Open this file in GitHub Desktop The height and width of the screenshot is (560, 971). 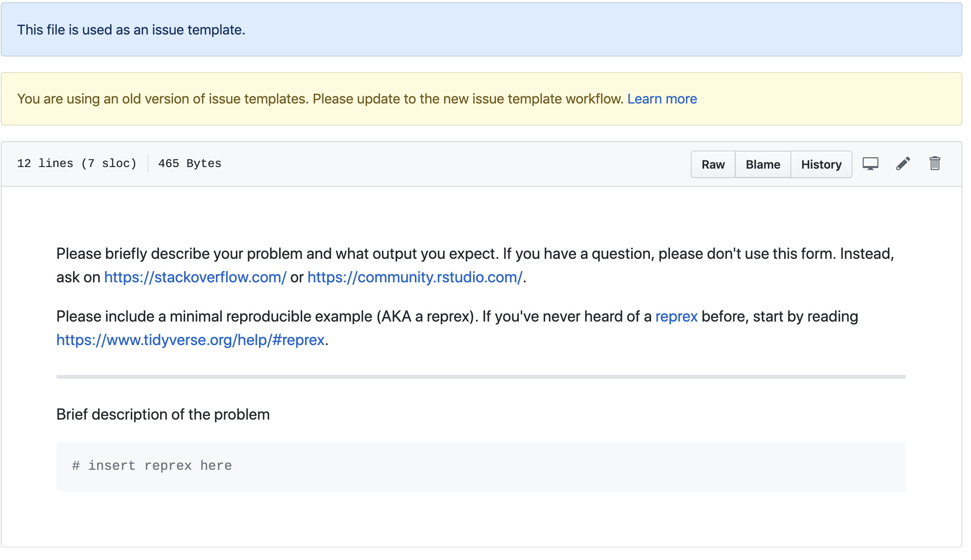870,164
